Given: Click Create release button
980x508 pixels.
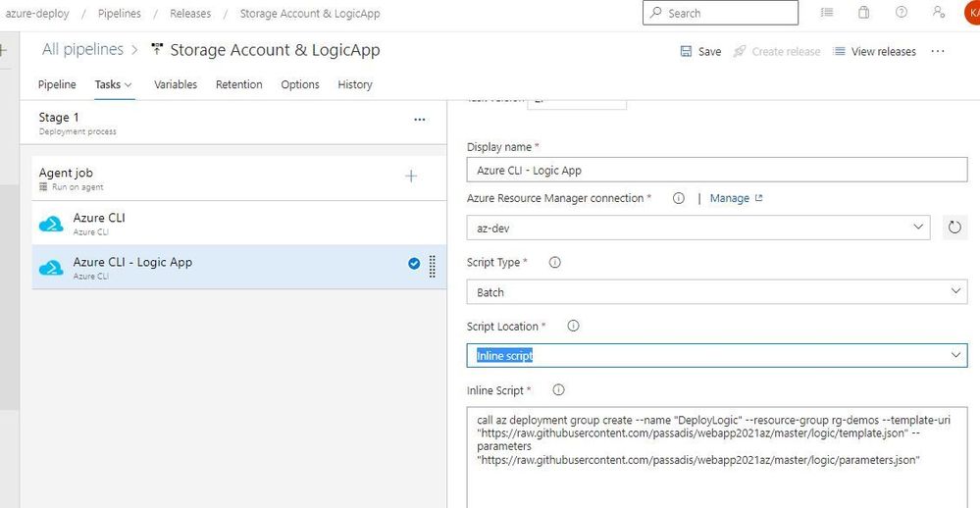Looking at the screenshot, I should pos(777,51).
